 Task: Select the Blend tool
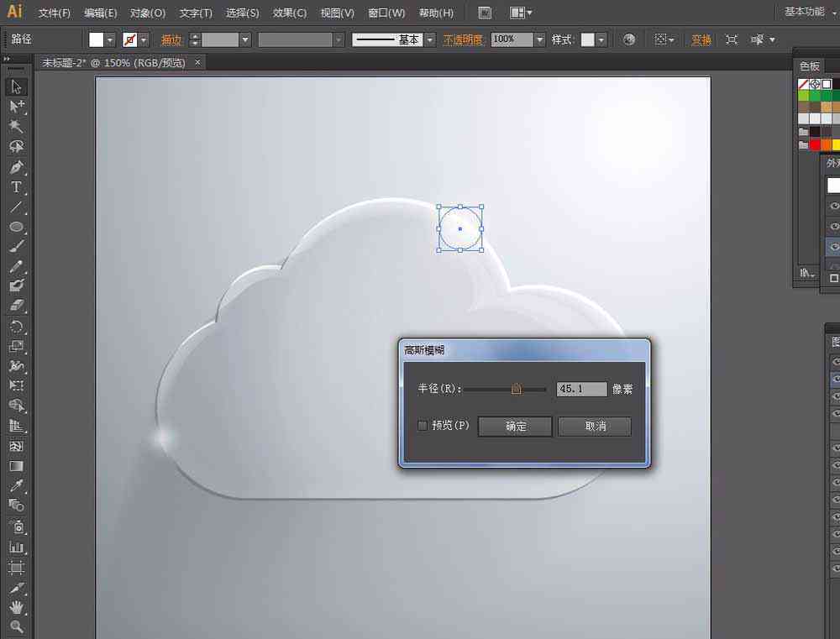[16, 505]
